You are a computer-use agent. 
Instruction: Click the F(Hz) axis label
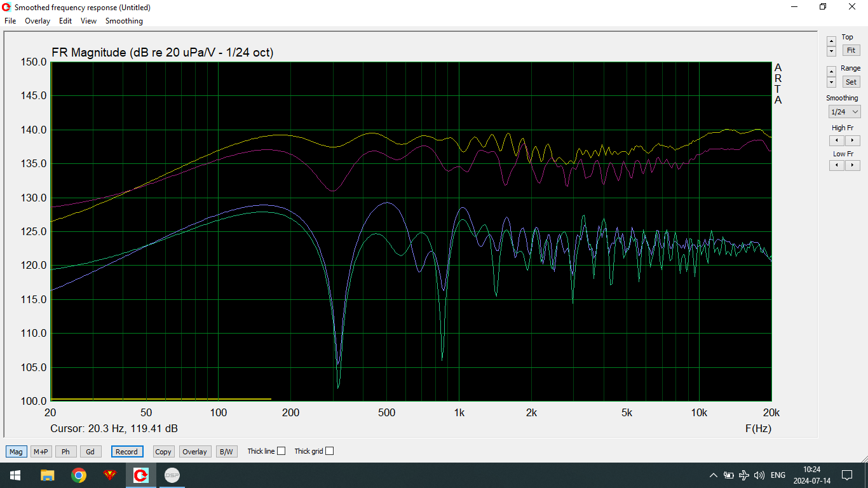758,429
